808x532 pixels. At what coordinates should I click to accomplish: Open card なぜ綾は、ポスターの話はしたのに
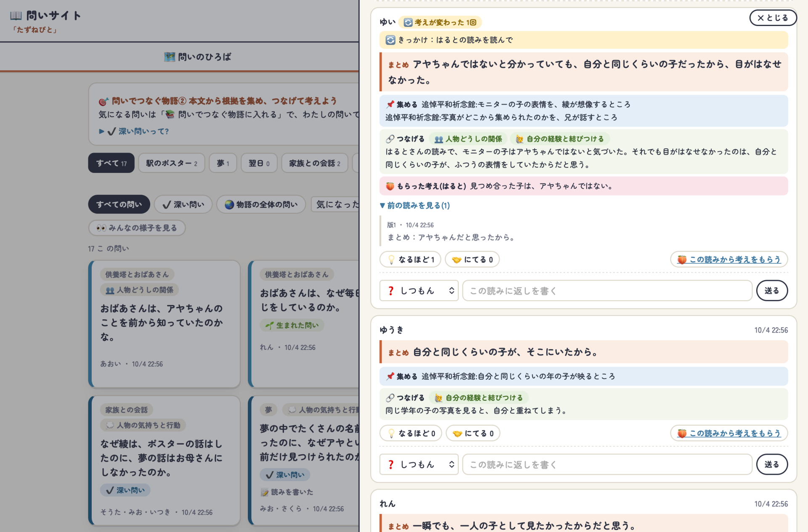165,460
